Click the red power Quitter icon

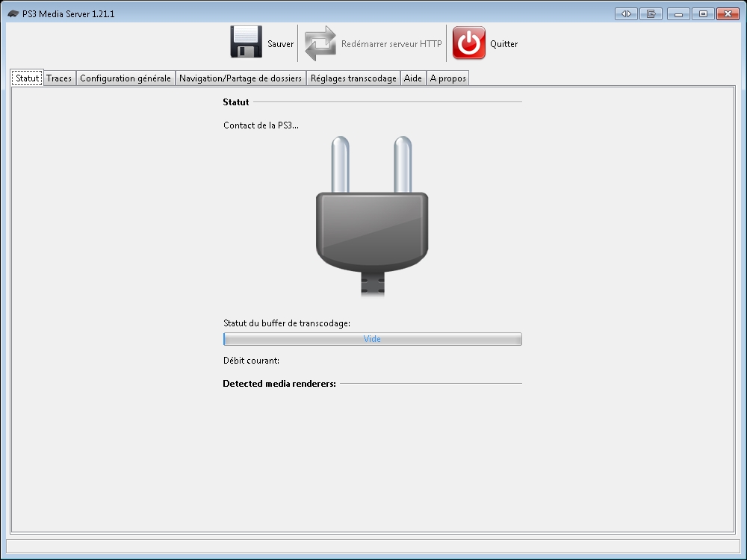[x=469, y=43]
